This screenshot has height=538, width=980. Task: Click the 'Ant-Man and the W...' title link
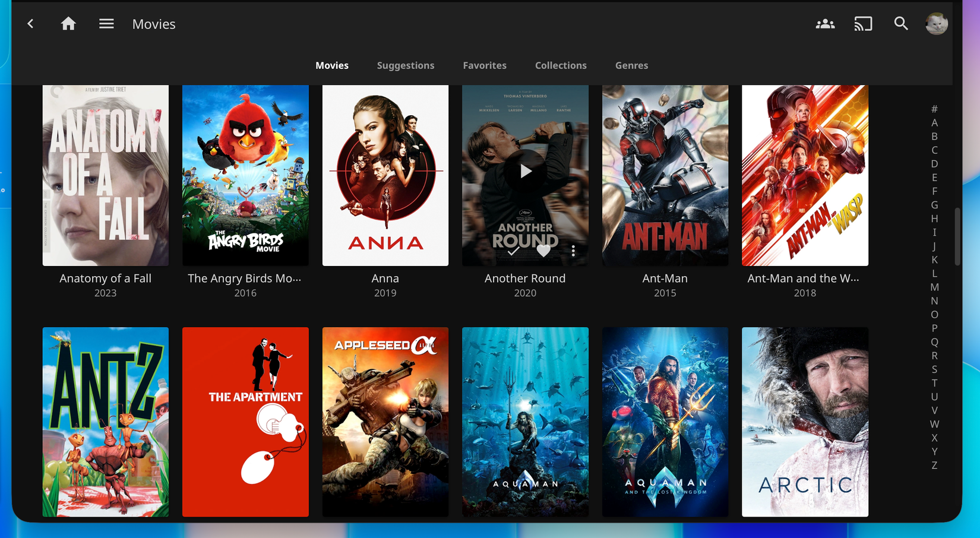[804, 278]
